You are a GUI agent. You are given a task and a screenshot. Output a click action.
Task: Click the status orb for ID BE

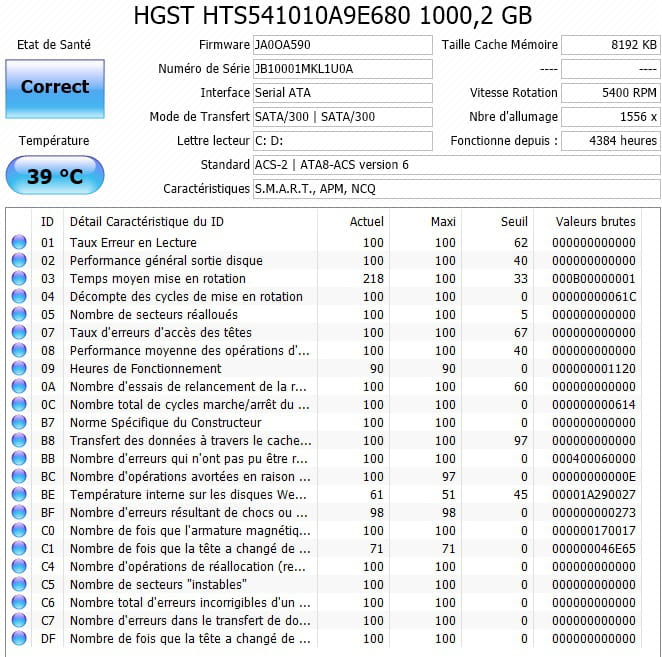click(19, 494)
